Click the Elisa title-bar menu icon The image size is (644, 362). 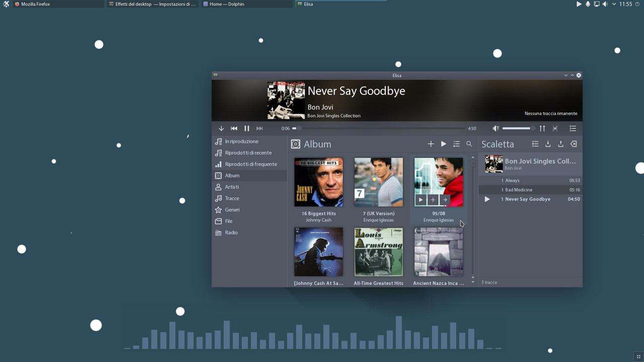215,75
